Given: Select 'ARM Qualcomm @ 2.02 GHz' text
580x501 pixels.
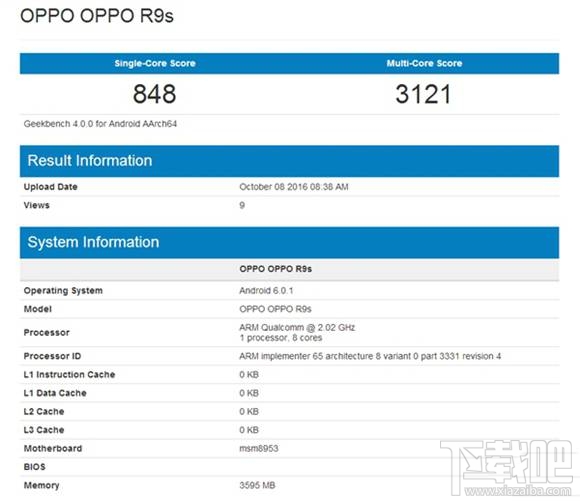Looking at the screenshot, I should [x=297, y=327].
